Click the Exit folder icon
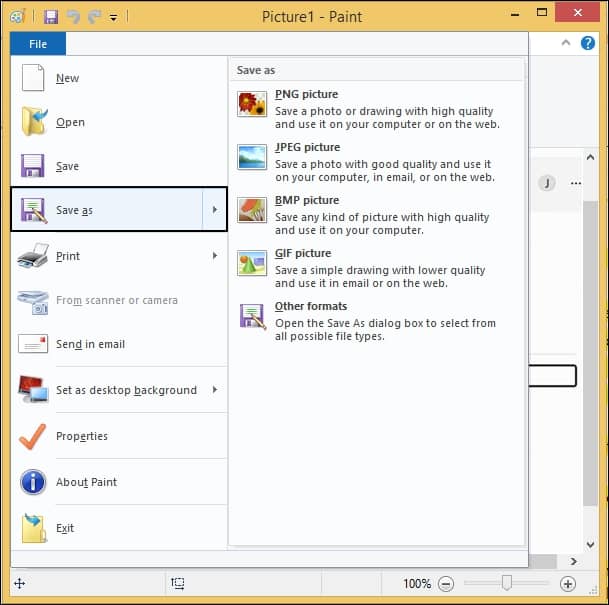Viewport: 609px width, 605px height. 34,528
